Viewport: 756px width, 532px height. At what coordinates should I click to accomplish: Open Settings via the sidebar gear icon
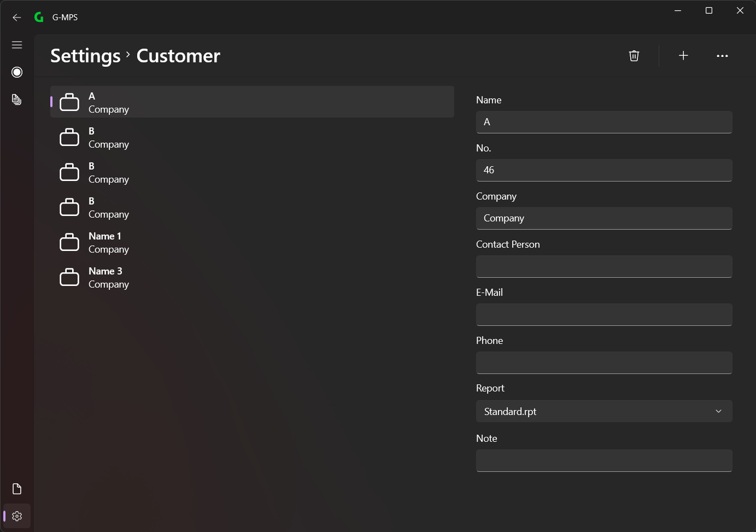click(x=17, y=516)
